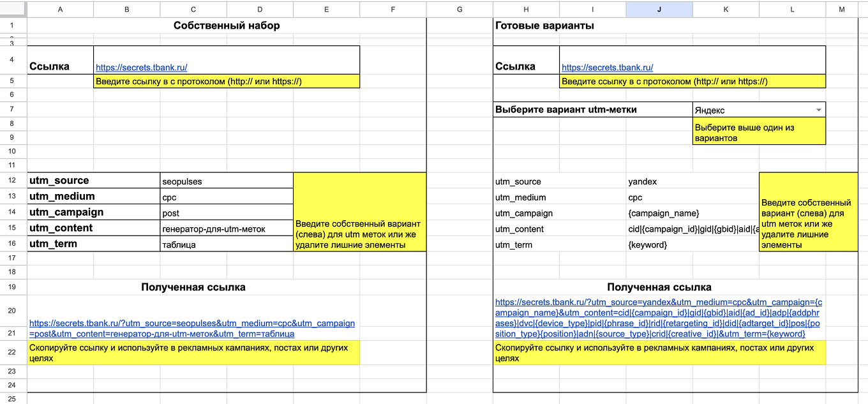Open secrets.tbank.ru link under Готовые варианты
868x404 pixels.
coord(608,67)
